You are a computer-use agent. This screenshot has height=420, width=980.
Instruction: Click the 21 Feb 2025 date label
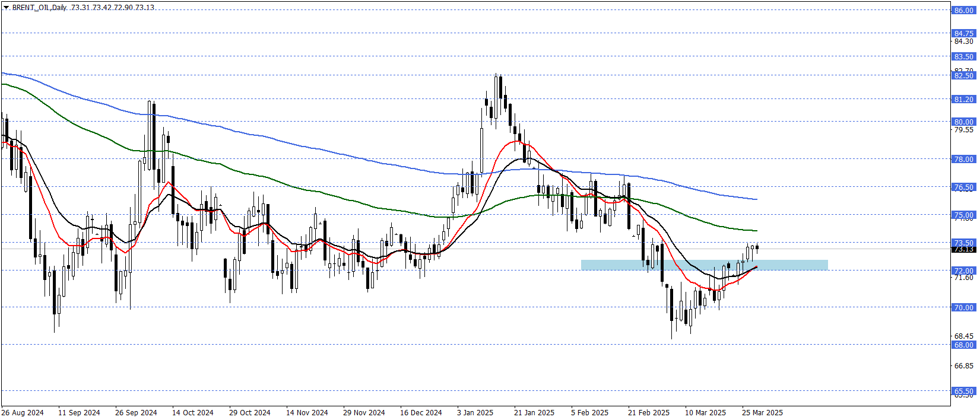pyautogui.click(x=649, y=413)
